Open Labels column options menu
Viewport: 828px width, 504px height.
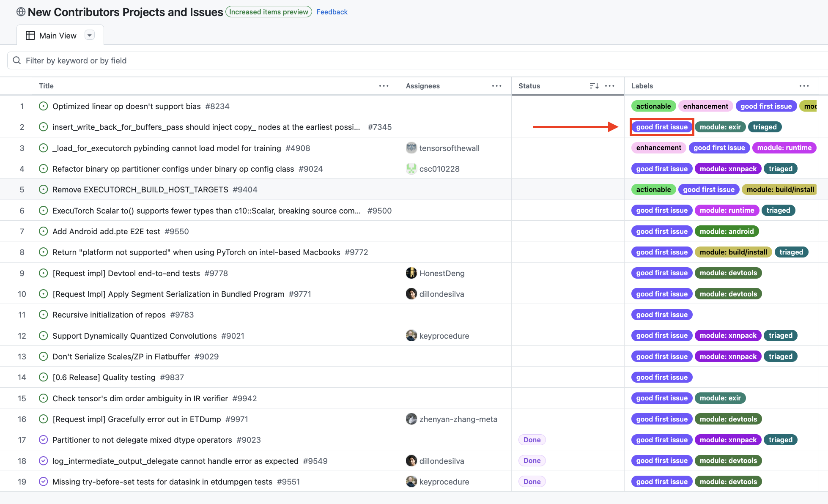coord(804,86)
